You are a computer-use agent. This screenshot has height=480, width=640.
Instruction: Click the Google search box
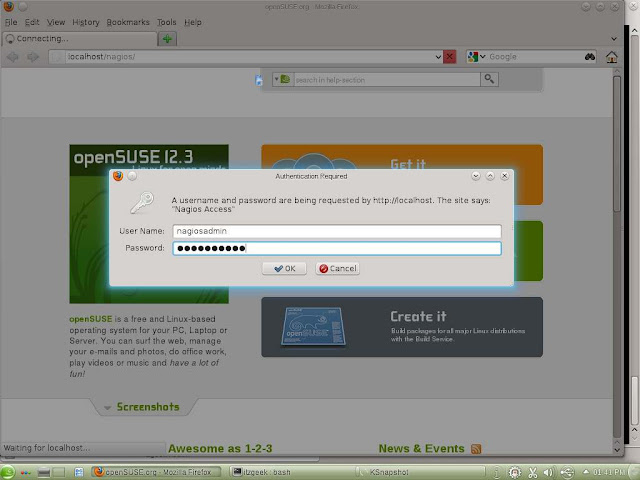click(535, 57)
